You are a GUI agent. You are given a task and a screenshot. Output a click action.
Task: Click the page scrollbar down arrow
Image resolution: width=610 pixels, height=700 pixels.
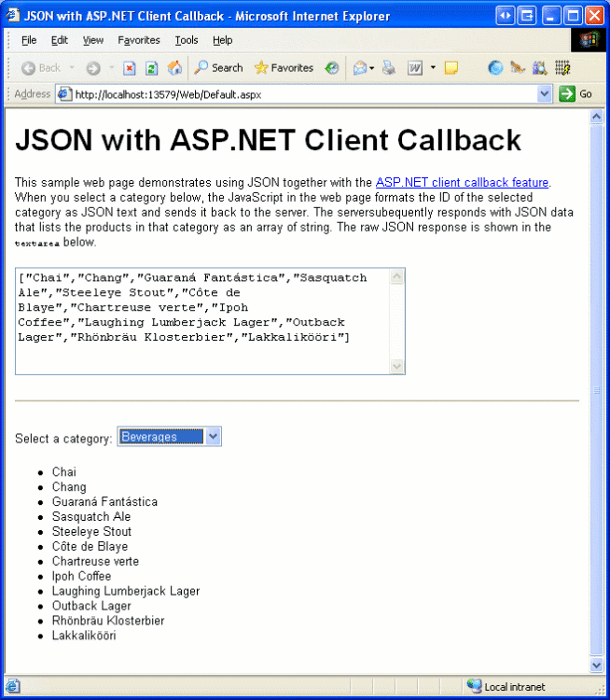597,665
